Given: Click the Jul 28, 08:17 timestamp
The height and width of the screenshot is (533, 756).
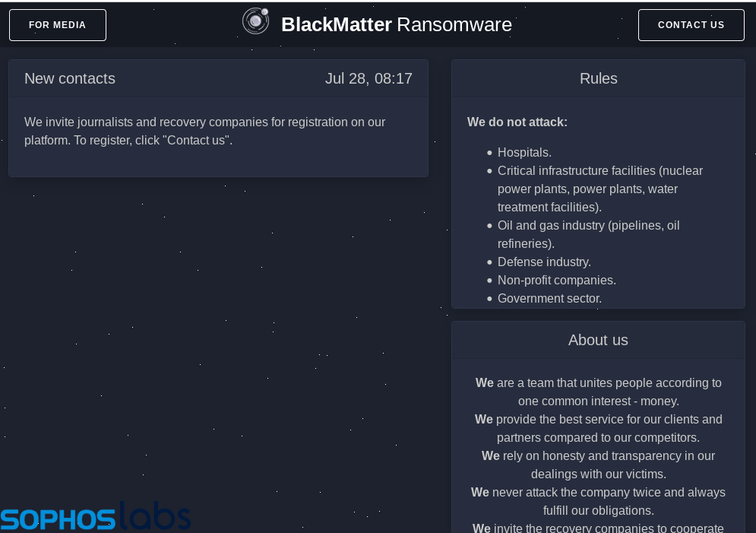Looking at the screenshot, I should point(369,78).
